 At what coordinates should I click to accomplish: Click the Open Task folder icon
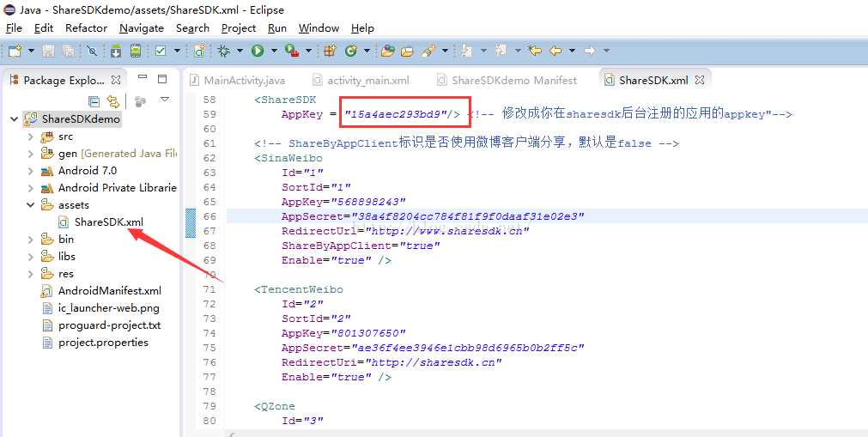pos(408,51)
